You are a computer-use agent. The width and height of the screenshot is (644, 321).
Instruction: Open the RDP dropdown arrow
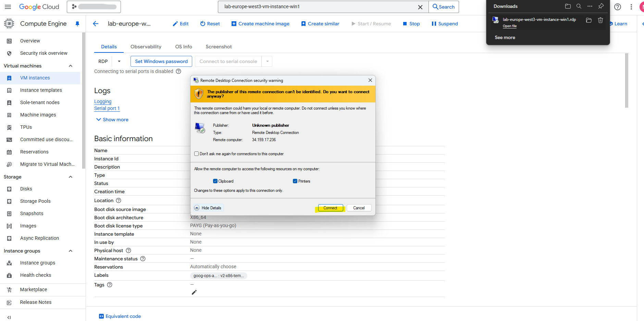[119, 61]
